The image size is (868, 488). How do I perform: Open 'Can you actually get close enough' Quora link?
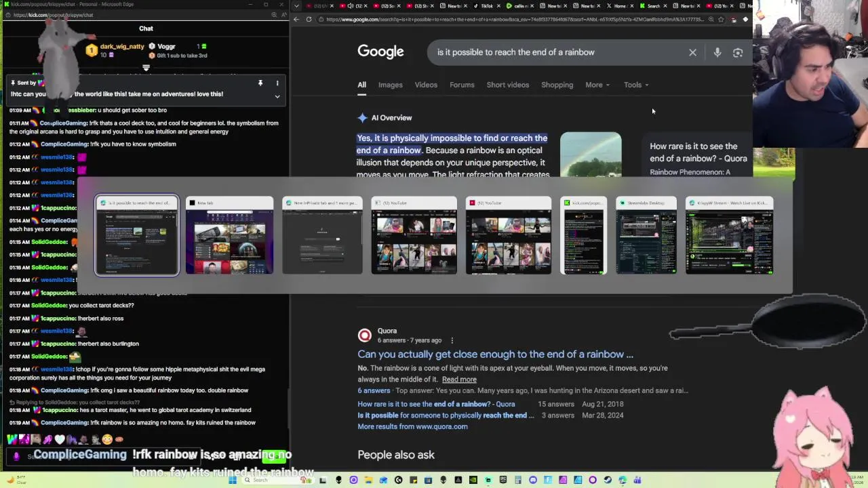click(x=495, y=354)
